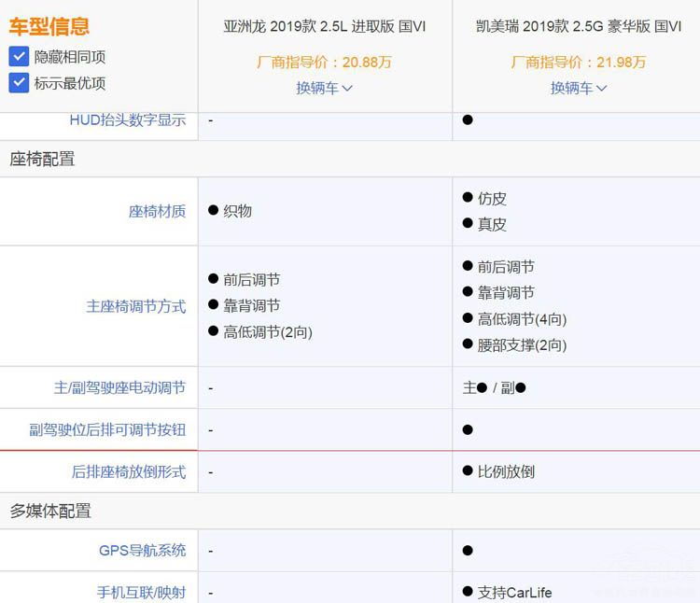Click the 亚洲龙 2019款 2.5L 进取版 title
Screen dimensions: 700x603
point(324,27)
